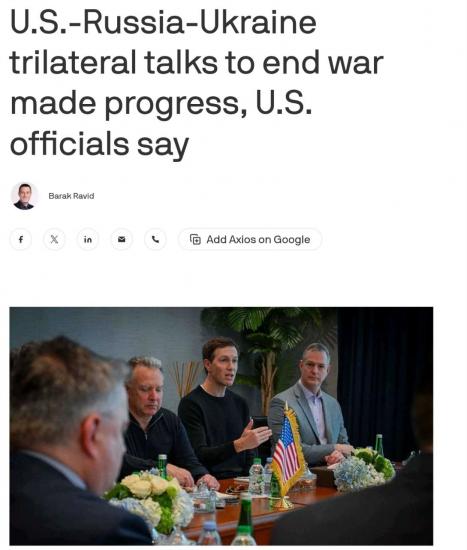
Task: Share the article on LinkedIn
Action: (88, 239)
